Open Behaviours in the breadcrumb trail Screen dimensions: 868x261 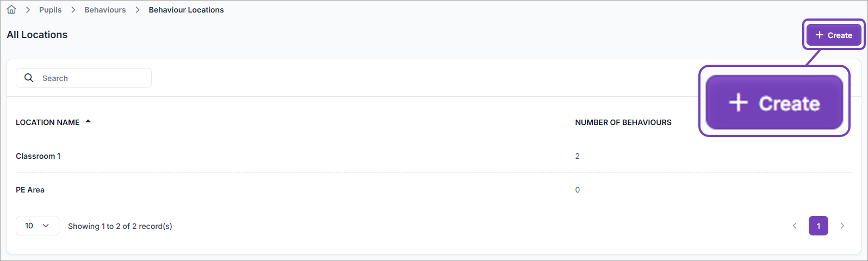[x=105, y=10]
